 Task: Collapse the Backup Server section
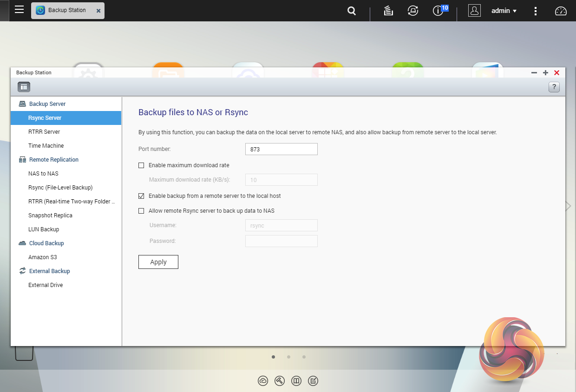click(x=47, y=104)
